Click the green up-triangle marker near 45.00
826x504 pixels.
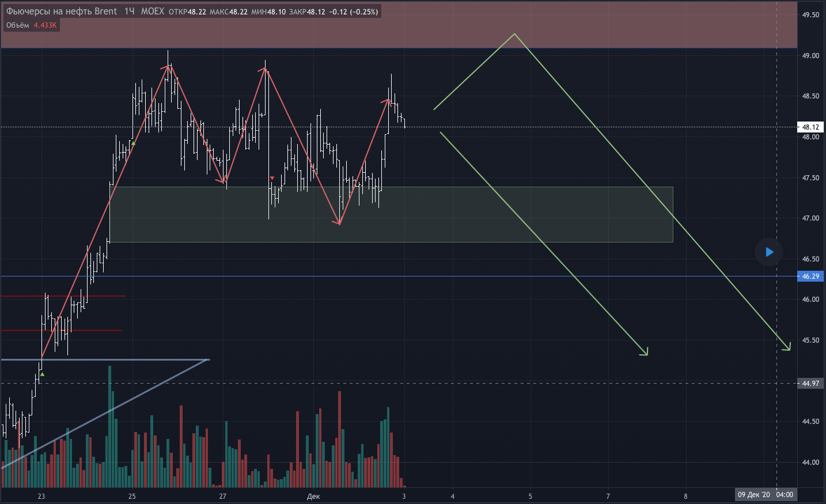[x=42, y=374]
